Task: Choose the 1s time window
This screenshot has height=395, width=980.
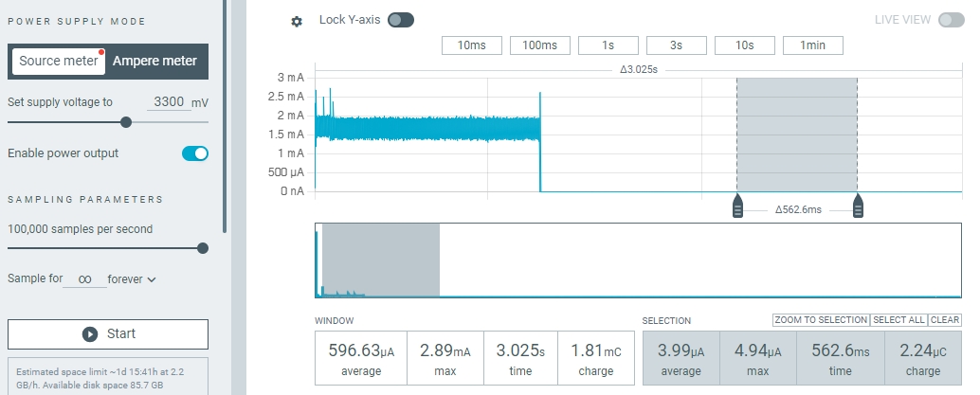Action: pos(608,45)
